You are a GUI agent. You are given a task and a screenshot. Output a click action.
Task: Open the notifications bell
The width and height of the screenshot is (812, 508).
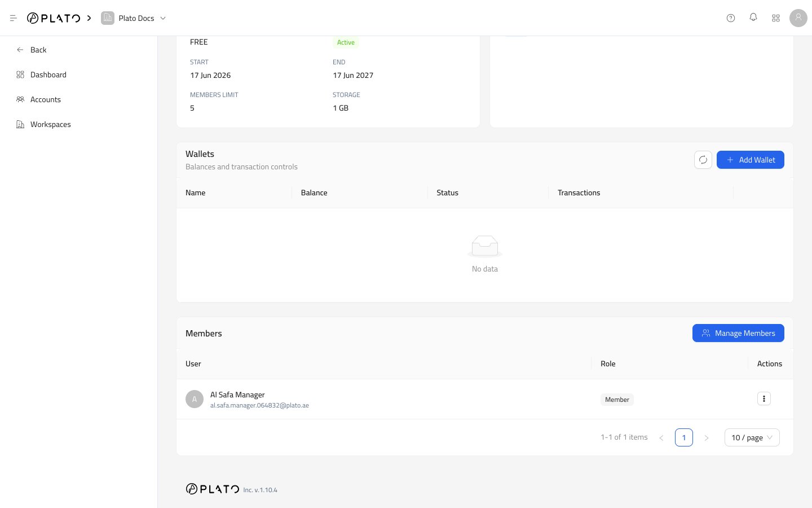[x=753, y=17]
